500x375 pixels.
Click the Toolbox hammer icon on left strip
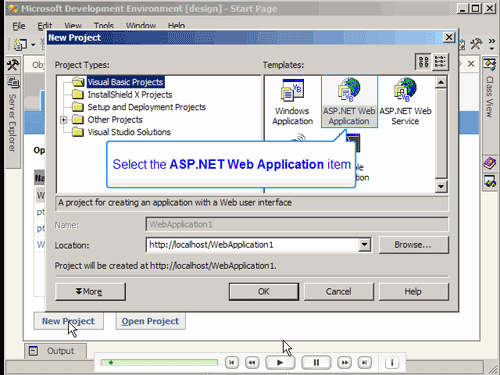13,65
